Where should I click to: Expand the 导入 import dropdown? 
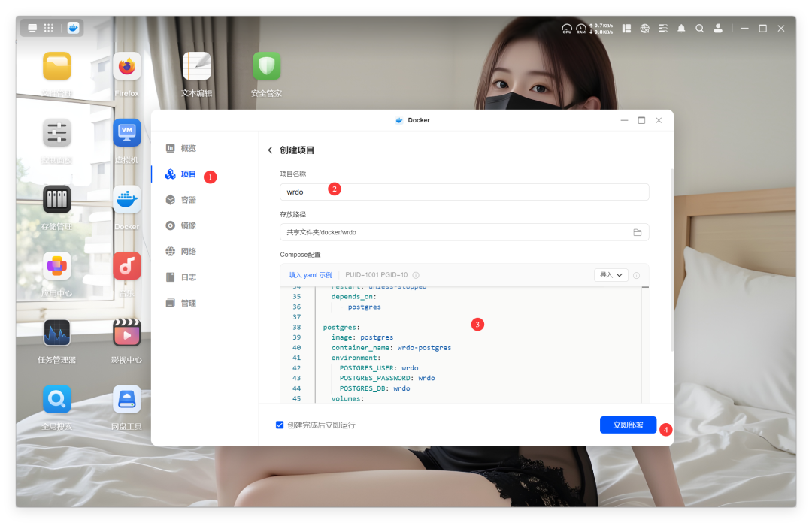[x=611, y=275]
